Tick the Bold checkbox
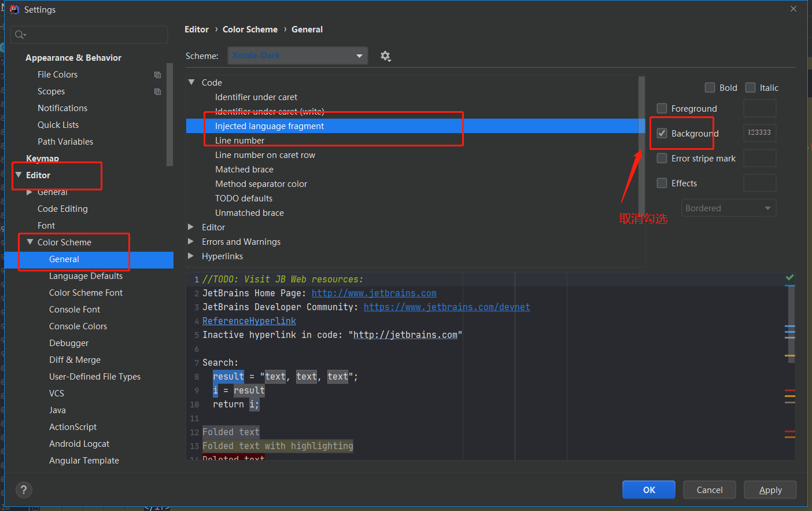Screen dimensions: 812x511 pyautogui.click(x=710, y=87)
